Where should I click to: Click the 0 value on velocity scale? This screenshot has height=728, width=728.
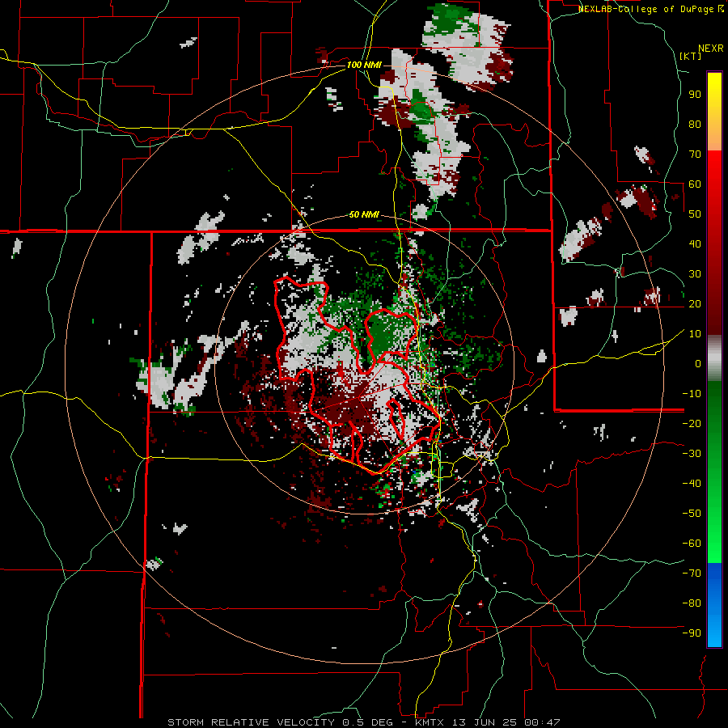(x=698, y=364)
